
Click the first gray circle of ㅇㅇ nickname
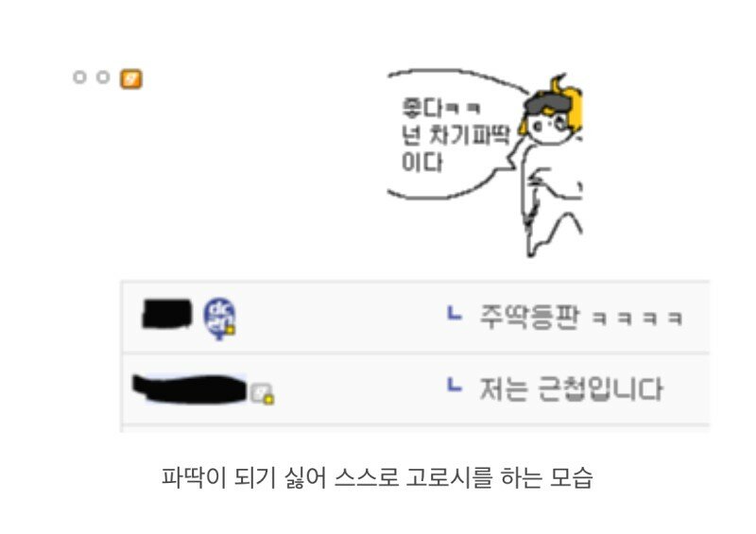coord(79,78)
